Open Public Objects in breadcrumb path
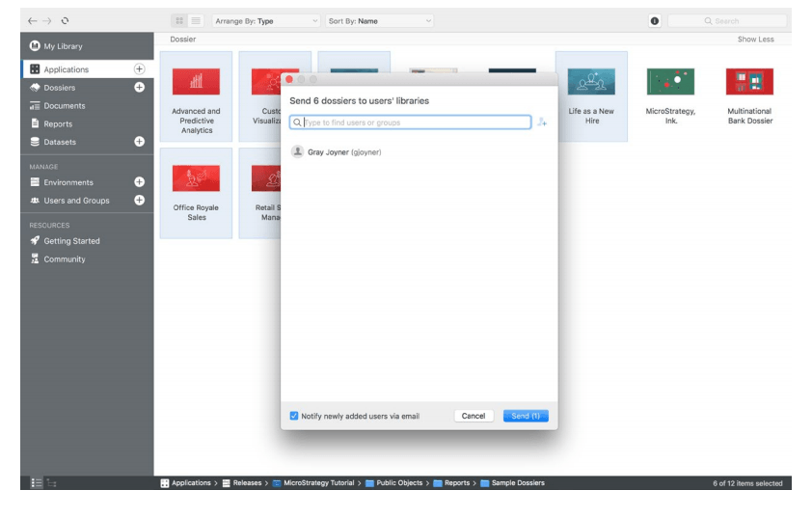The height and width of the screenshot is (517, 812). tap(398, 483)
